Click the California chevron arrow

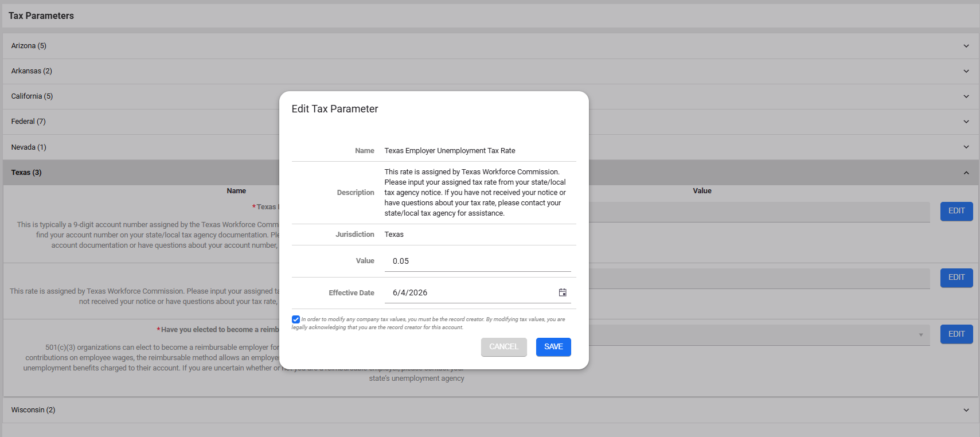click(966, 96)
